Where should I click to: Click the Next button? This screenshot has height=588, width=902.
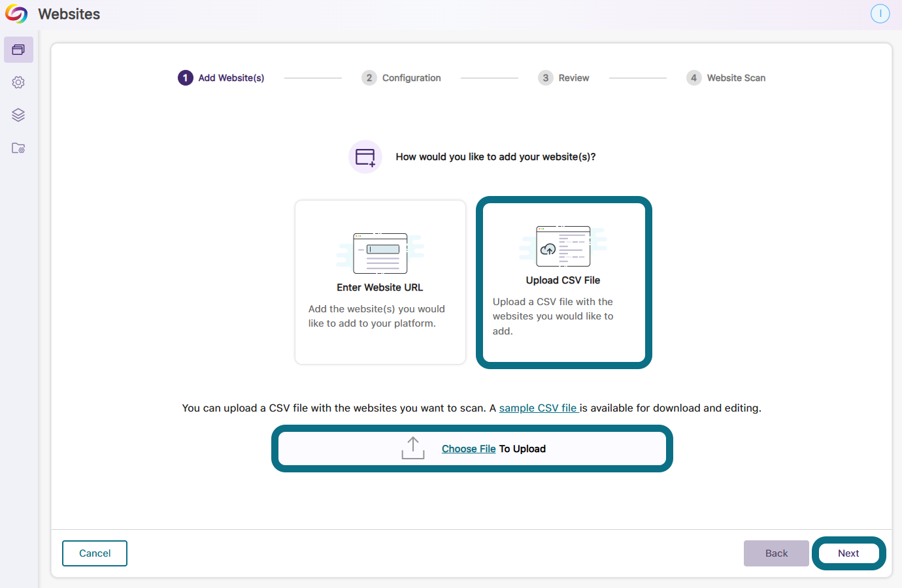coord(848,553)
